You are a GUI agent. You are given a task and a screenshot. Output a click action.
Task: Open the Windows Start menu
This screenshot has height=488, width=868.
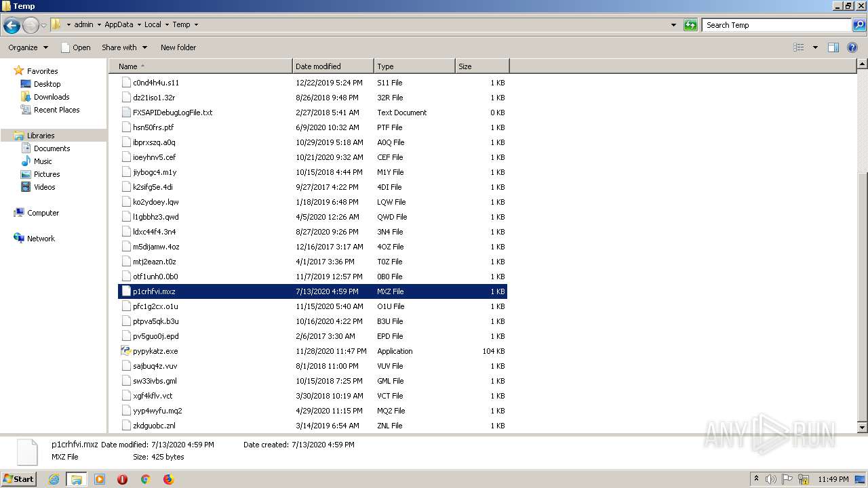point(19,479)
